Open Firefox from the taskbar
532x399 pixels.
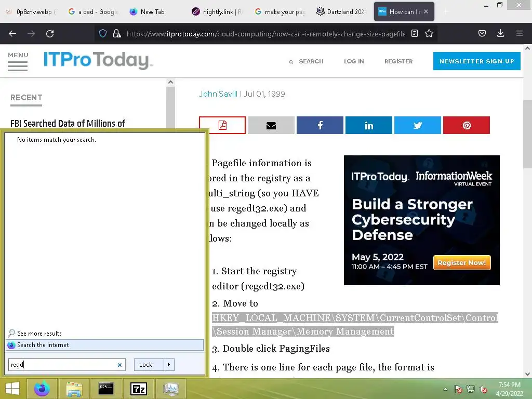point(42,389)
